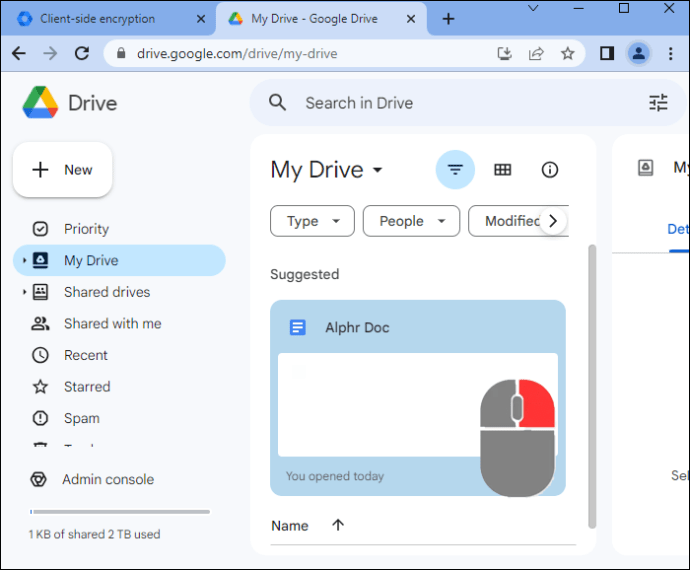Viewport: 690px width, 570px height.
Task: Click the Recent clock icon
Action: 40,355
